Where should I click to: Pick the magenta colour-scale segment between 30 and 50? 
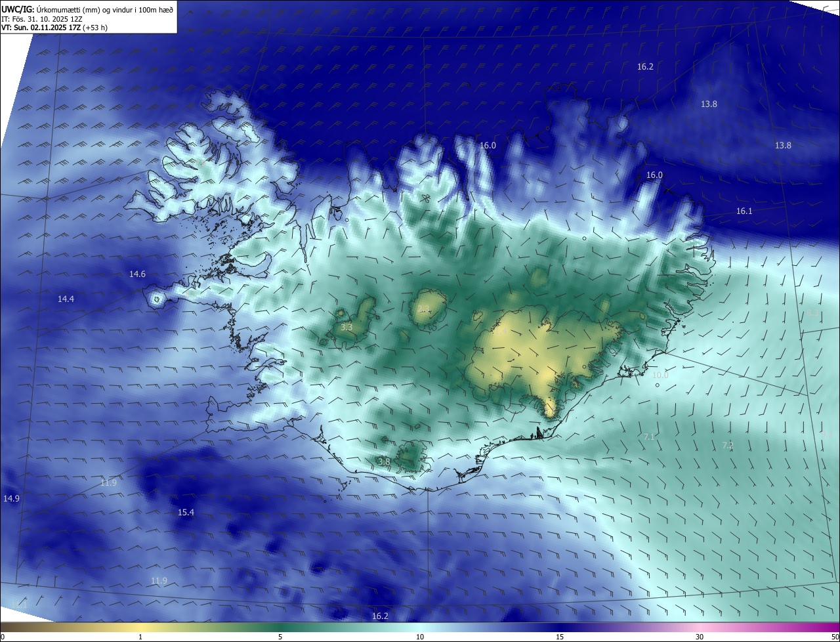click(770, 627)
